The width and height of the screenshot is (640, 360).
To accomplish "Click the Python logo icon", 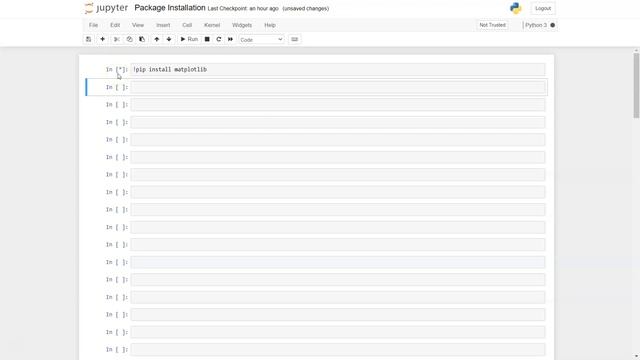I will click(x=516, y=8).
